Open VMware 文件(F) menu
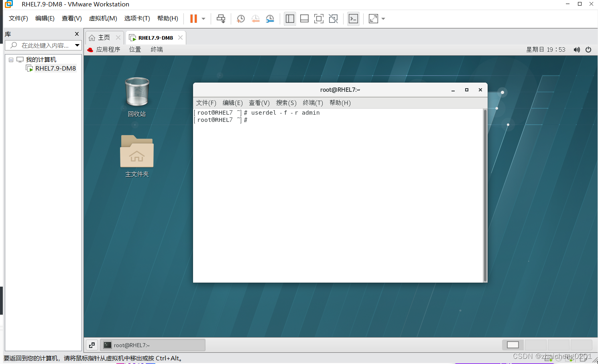Image resolution: width=598 pixels, height=364 pixels. point(18,18)
